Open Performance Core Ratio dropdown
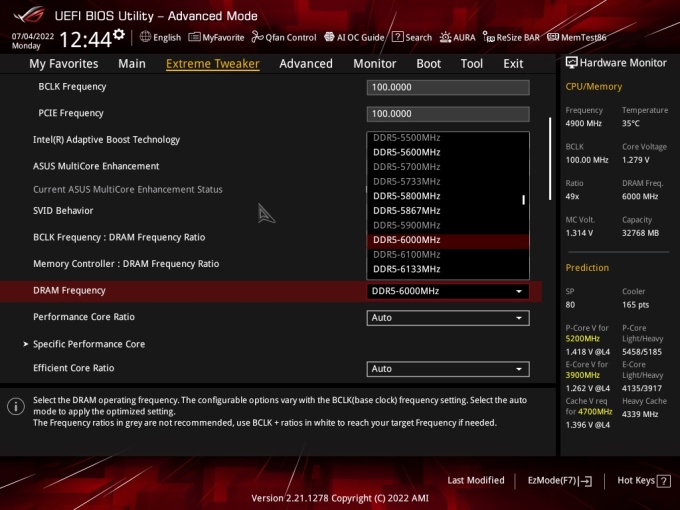The image size is (680, 510). [x=448, y=317]
